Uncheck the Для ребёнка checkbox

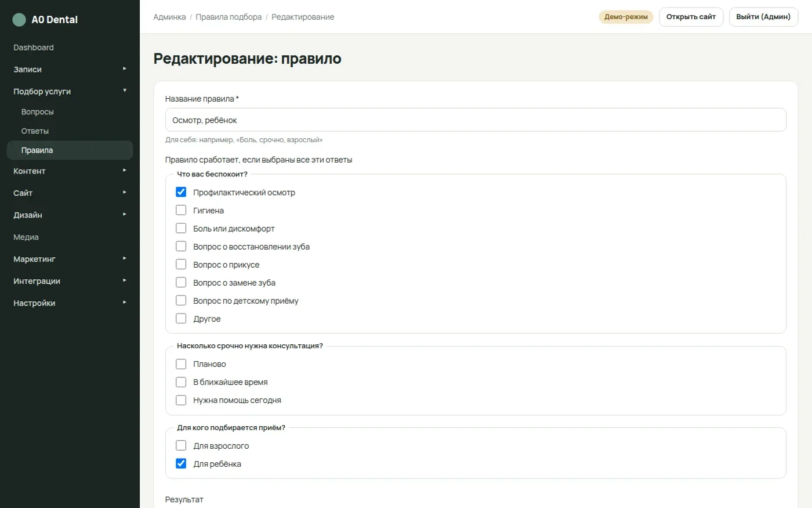tap(181, 463)
